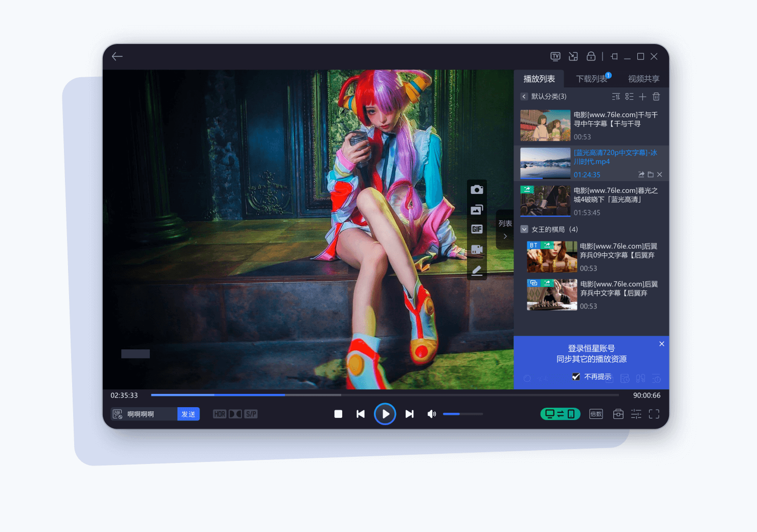This screenshot has width=757, height=532.
Task: Delete playlist using the trash icon
Action: 656,97
